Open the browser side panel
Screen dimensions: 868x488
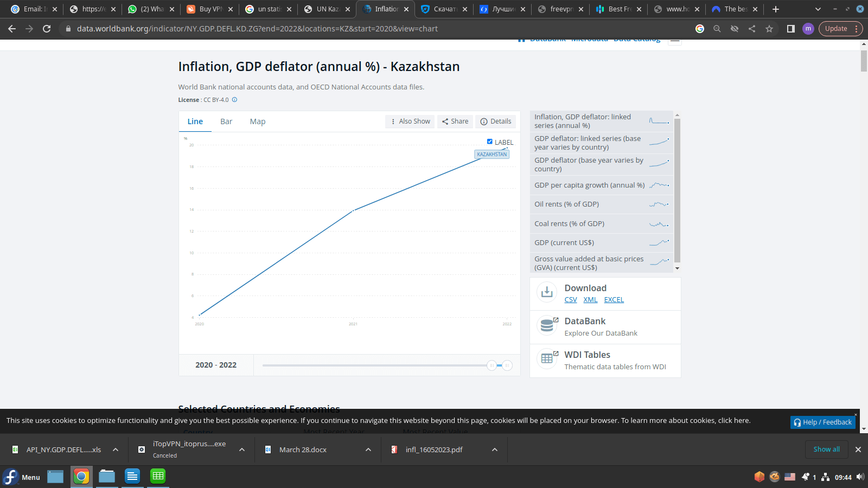[x=791, y=29]
